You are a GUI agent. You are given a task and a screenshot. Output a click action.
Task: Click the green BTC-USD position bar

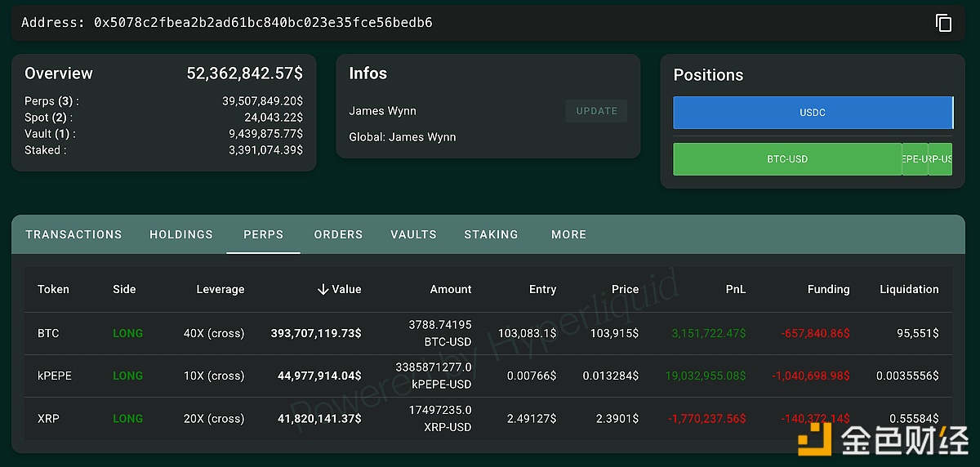point(787,159)
